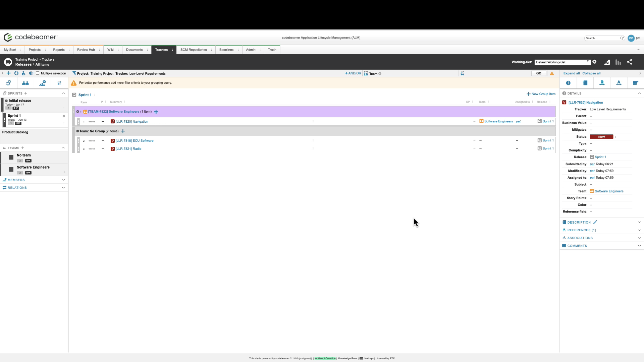Screen dimensions: 644x362
Task: Open the pat user avatar menu
Action: tap(631, 38)
